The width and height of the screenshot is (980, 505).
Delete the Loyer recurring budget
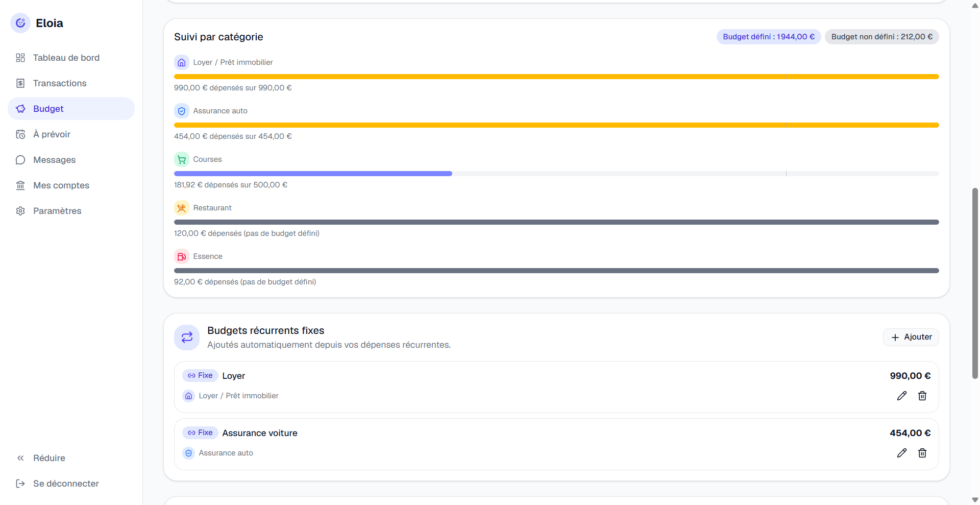pyautogui.click(x=922, y=396)
